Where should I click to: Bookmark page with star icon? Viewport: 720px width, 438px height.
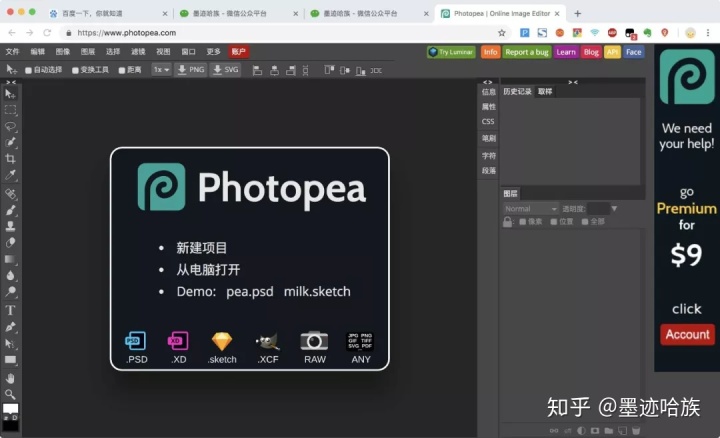click(501, 33)
